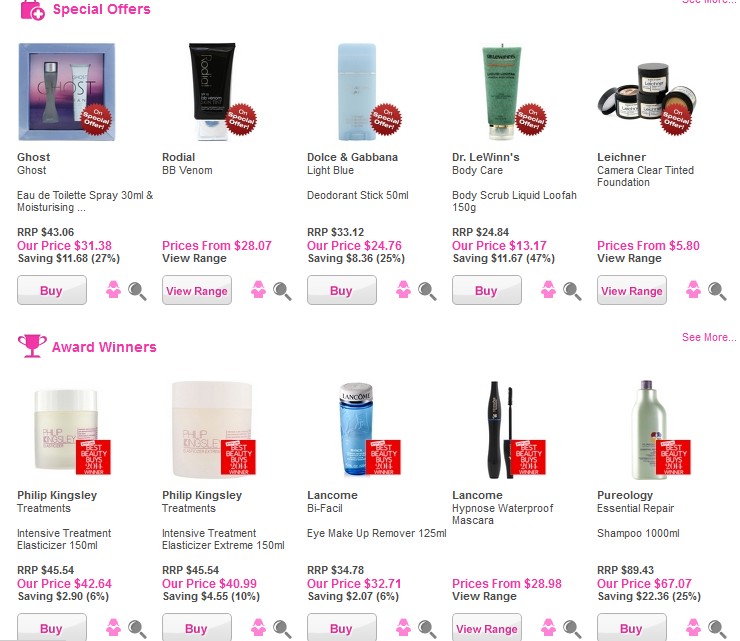Click the wishlist icon under Leichner foundation

click(x=693, y=290)
